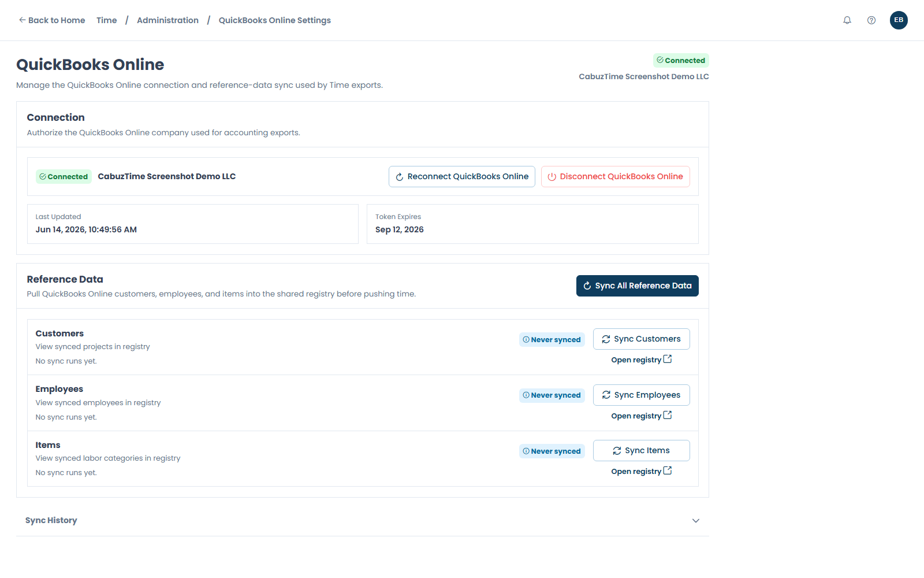The image size is (924, 578).
Task: Click company name under top-right Connected badge
Action: click(x=644, y=76)
